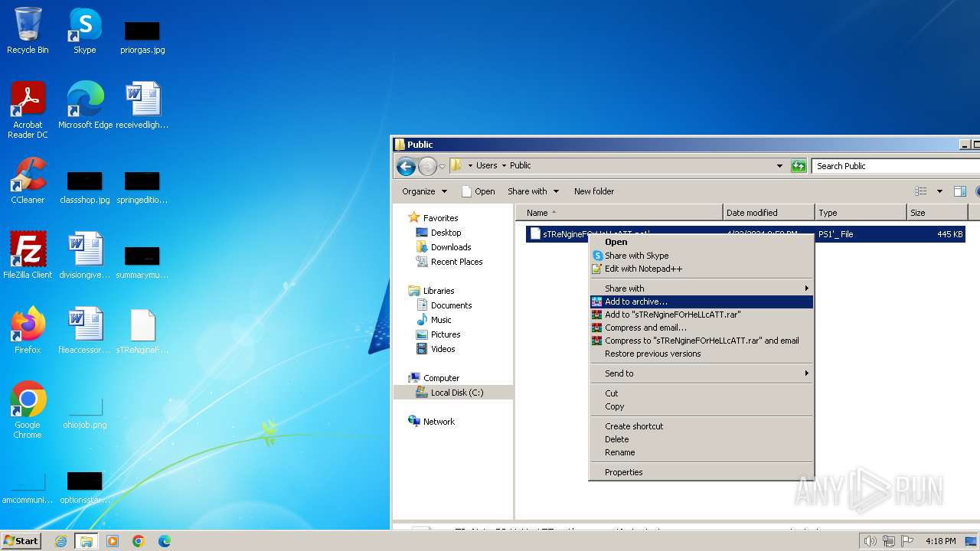Choose Compress to rar and email
980x551 pixels.
(x=701, y=341)
